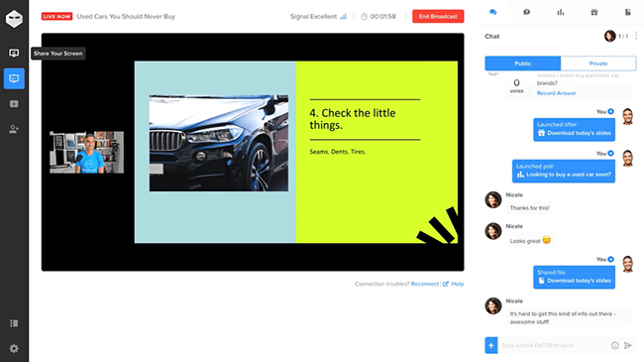Click the BMW car image on the slide
Viewport: 644px width, 362px height.
tap(219, 143)
